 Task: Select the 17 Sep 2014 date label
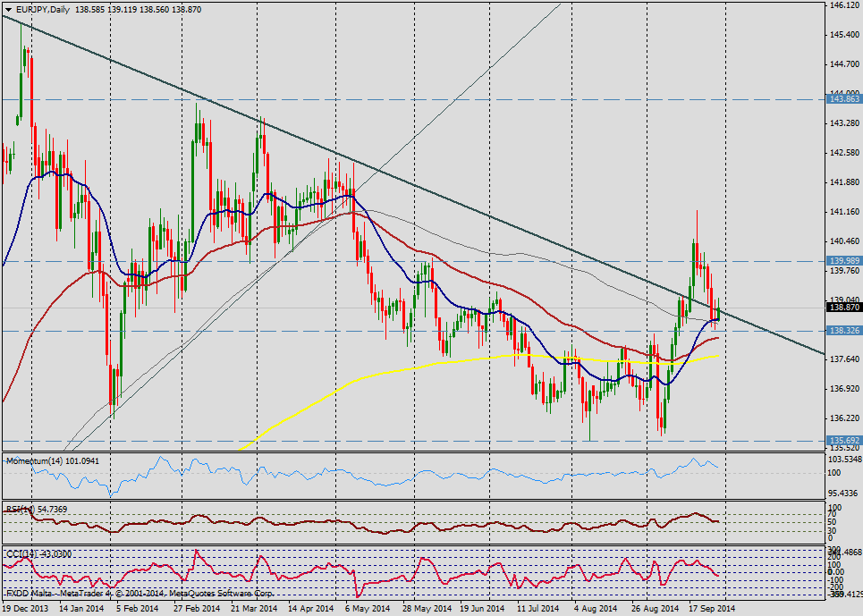(x=711, y=608)
